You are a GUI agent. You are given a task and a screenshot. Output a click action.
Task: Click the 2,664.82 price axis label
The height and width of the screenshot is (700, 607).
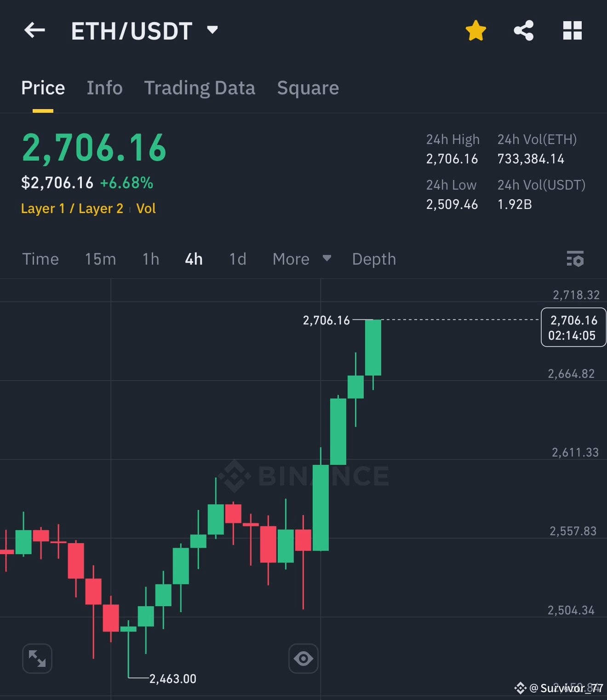pyautogui.click(x=571, y=374)
